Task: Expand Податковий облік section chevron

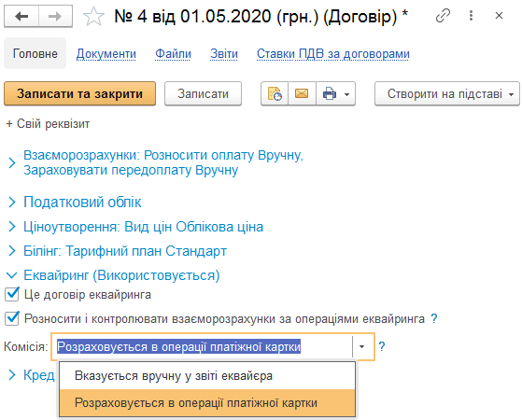Action: (x=12, y=202)
